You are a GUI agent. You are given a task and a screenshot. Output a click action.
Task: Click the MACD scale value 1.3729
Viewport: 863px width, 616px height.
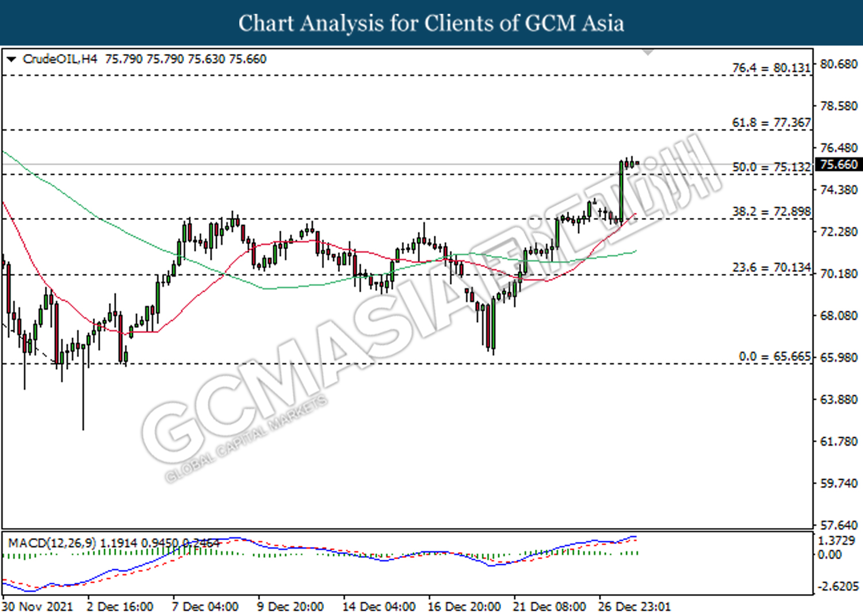(837, 541)
